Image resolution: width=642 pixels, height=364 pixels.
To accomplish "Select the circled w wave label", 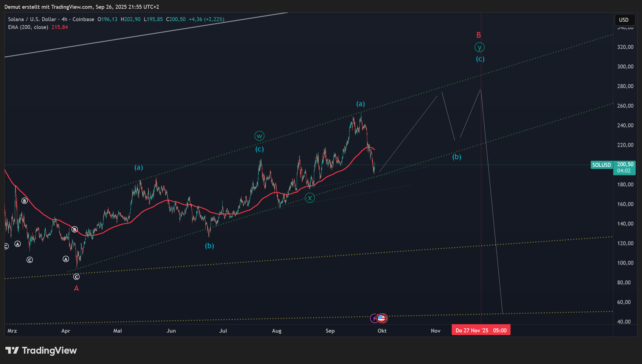I will tap(259, 136).
